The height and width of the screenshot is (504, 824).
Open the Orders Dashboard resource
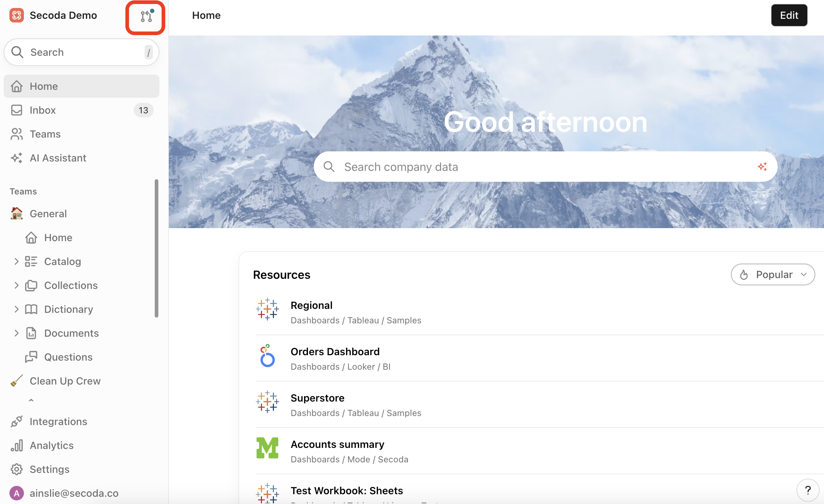pos(335,352)
